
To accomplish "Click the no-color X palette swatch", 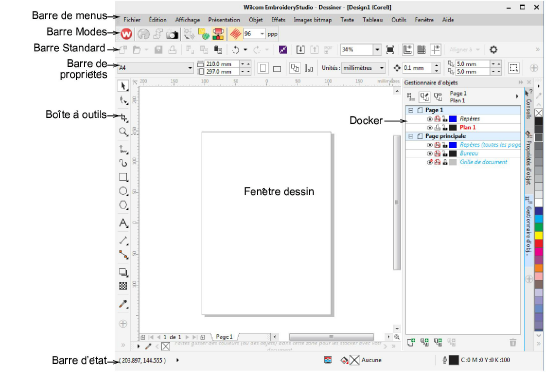I will 539,113.
